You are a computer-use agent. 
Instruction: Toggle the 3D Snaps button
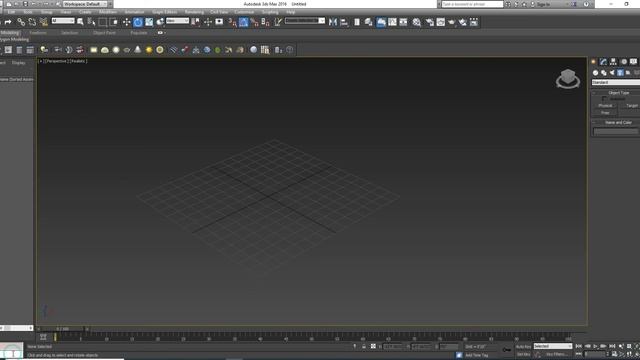point(232,22)
